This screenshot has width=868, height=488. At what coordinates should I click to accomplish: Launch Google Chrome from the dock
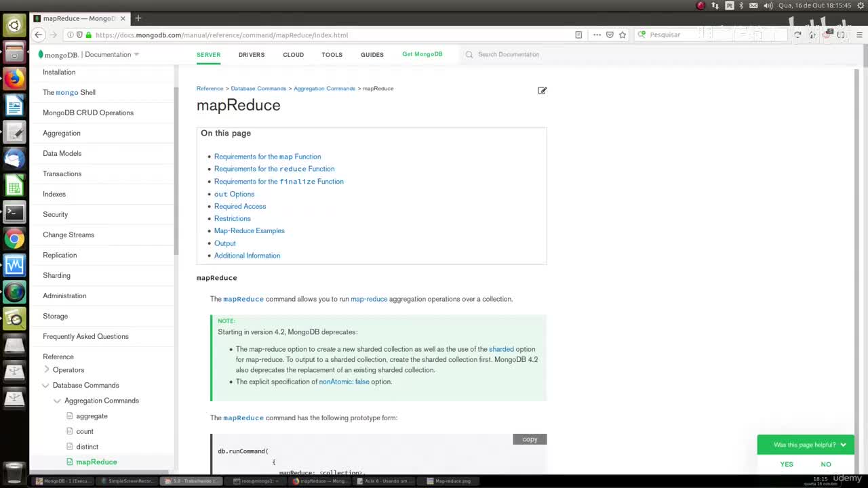[x=14, y=239]
